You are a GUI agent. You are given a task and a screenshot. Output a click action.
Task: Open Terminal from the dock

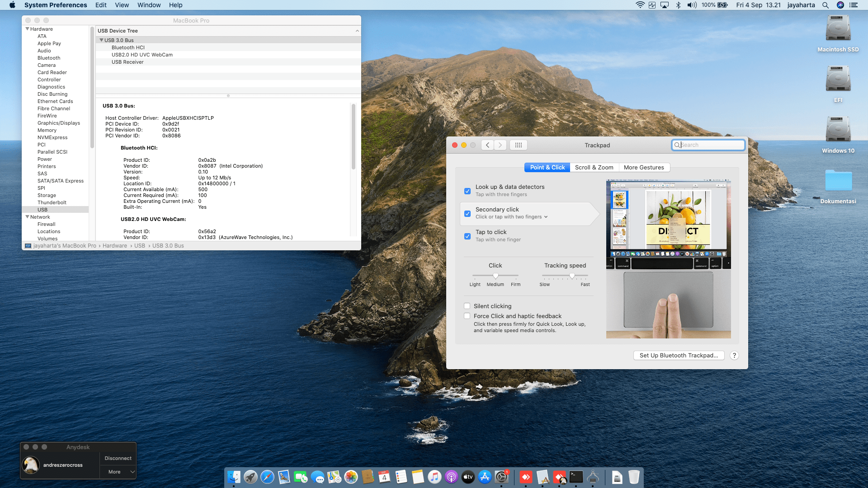pos(576,477)
